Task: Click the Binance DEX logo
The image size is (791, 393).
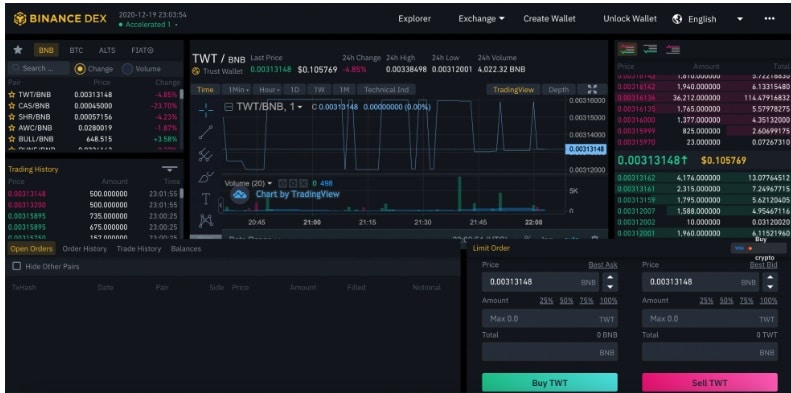Action: (60, 19)
